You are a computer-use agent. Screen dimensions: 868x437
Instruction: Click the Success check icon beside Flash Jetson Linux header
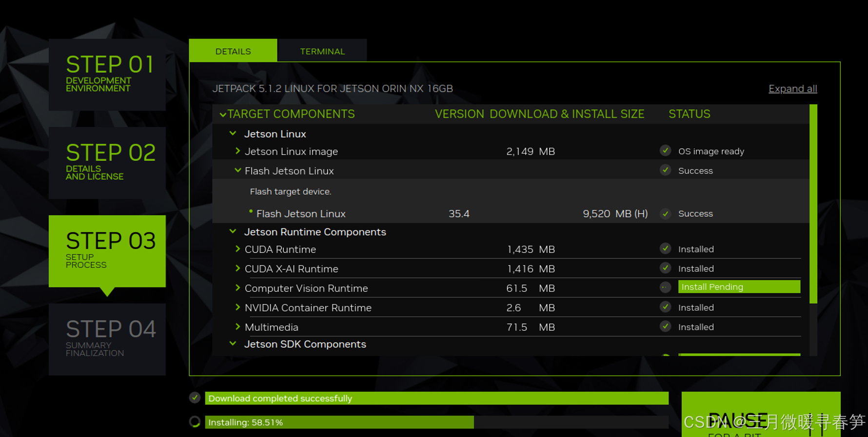[665, 170]
